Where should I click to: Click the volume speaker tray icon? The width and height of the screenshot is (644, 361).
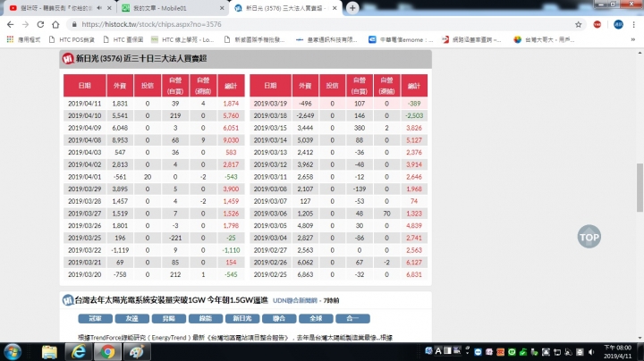(591, 352)
